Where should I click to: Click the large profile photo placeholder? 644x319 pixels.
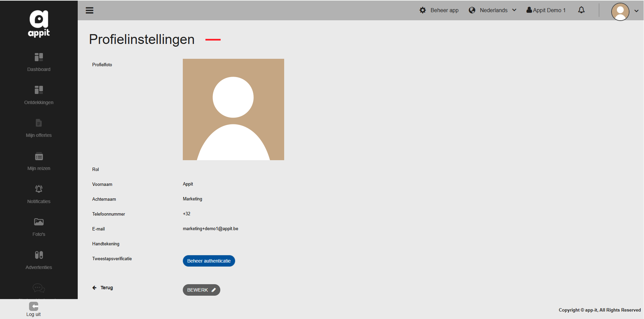[233, 109]
